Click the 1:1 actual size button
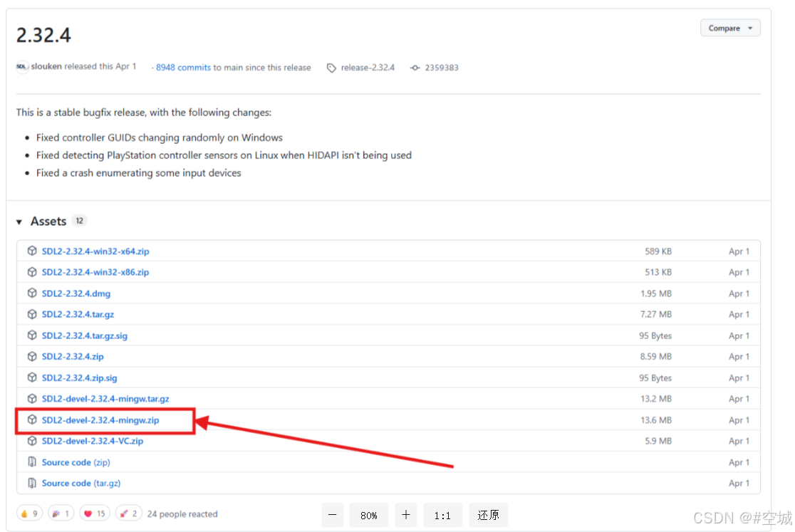This screenshot has height=532, width=795. click(442, 516)
